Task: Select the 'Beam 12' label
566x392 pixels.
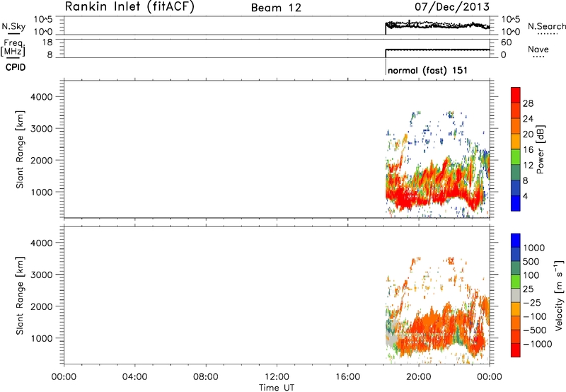Action: pos(276,8)
